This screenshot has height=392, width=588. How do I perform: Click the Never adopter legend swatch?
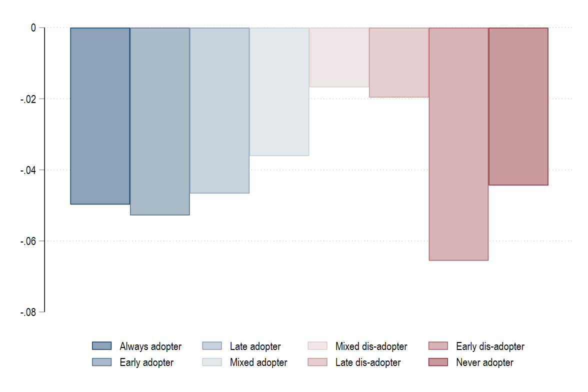438,362
